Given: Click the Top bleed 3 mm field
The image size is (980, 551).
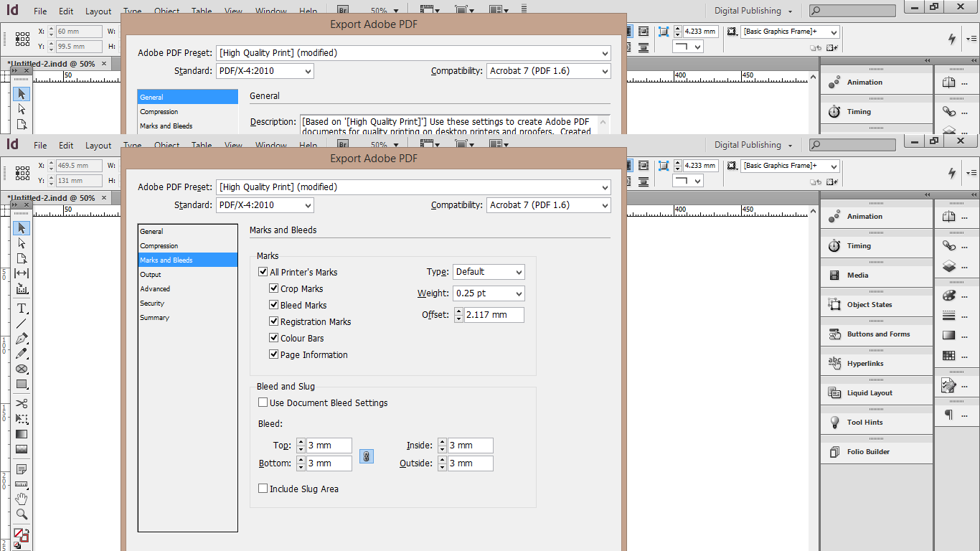Looking at the screenshot, I should click(x=329, y=446).
